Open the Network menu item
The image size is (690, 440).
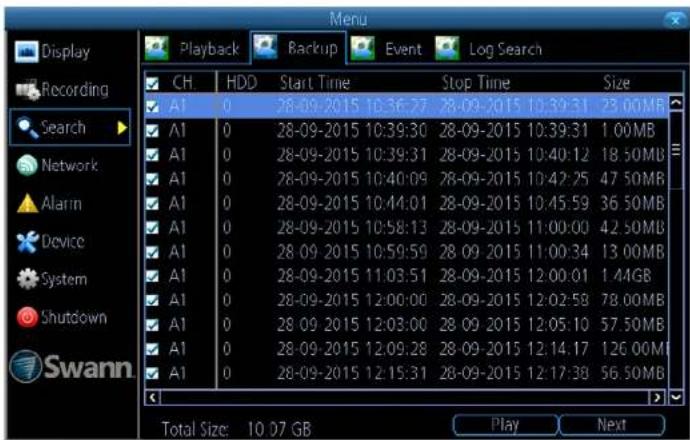[57, 166]
